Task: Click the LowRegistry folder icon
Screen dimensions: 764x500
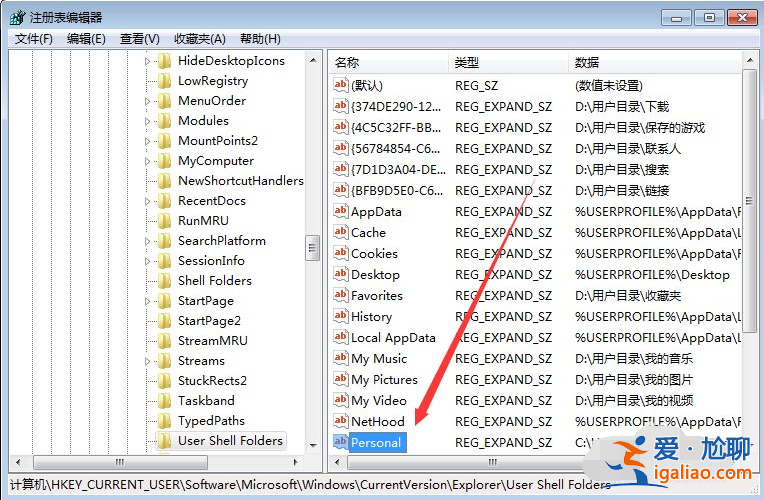Action: 165,81
